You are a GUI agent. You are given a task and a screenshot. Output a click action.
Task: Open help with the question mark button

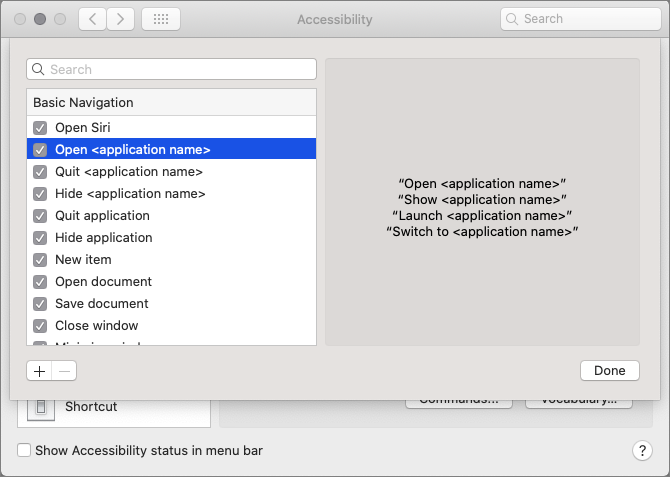coord(643,451)
